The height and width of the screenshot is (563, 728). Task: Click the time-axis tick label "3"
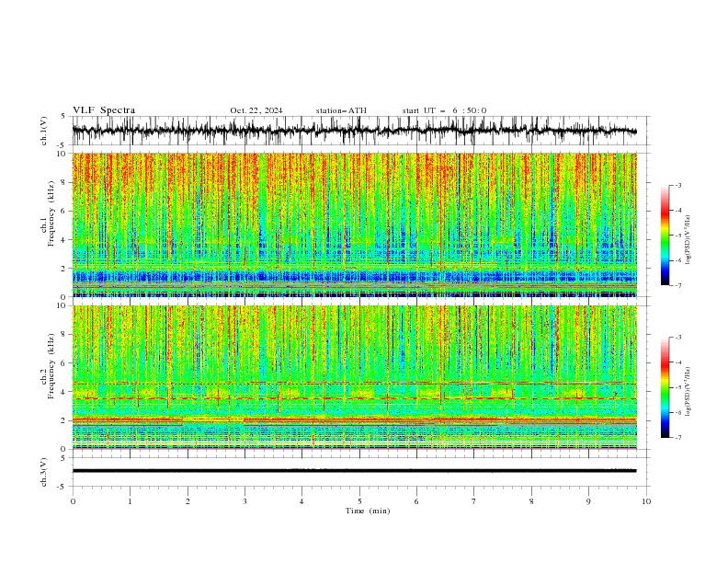point(245,501)
